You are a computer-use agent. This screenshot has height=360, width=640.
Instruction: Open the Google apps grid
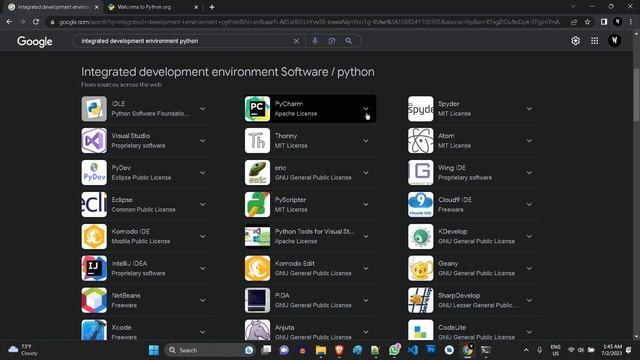(x=595, y=41)
